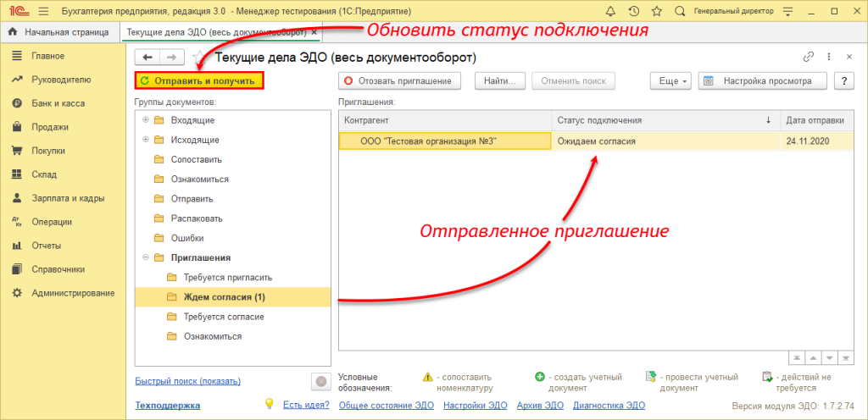Move down one row arrow button

point(829,357)
